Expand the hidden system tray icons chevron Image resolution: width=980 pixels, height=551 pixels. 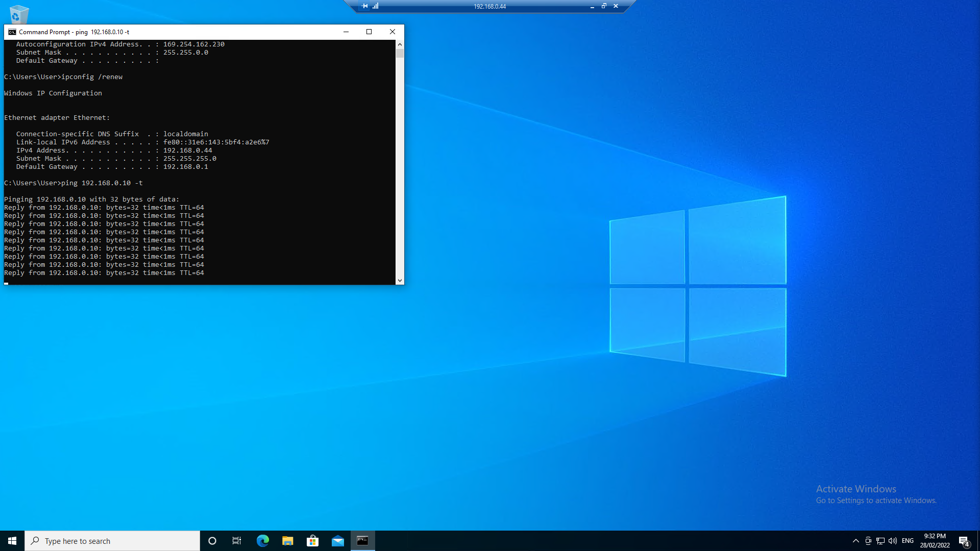(856, 541)
